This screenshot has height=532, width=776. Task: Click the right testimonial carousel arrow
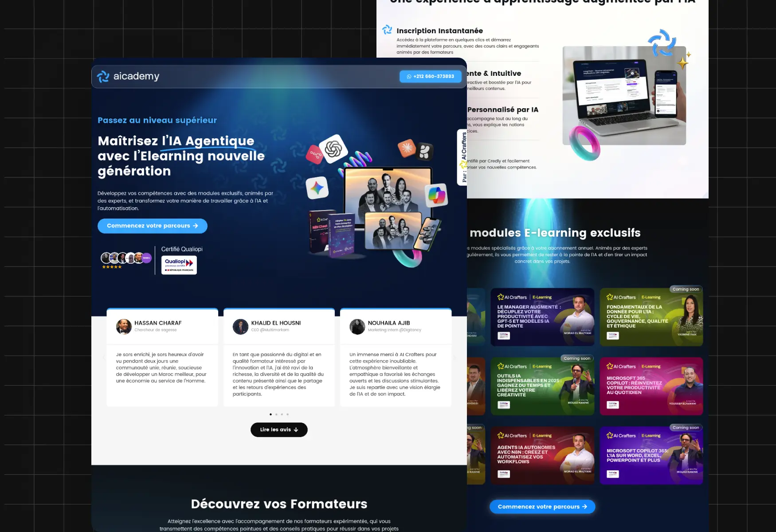point(455,357)
